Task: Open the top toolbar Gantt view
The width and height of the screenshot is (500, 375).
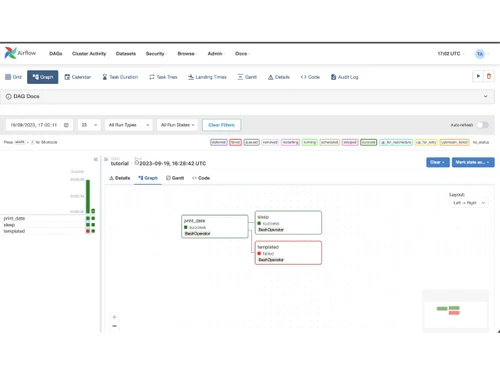Action: [x=247, y=77]
